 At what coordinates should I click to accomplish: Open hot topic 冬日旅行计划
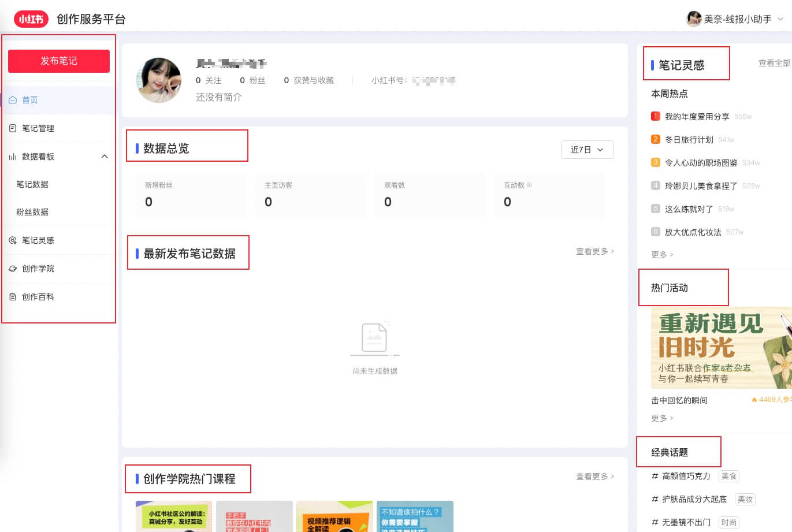tap(689, 140)
